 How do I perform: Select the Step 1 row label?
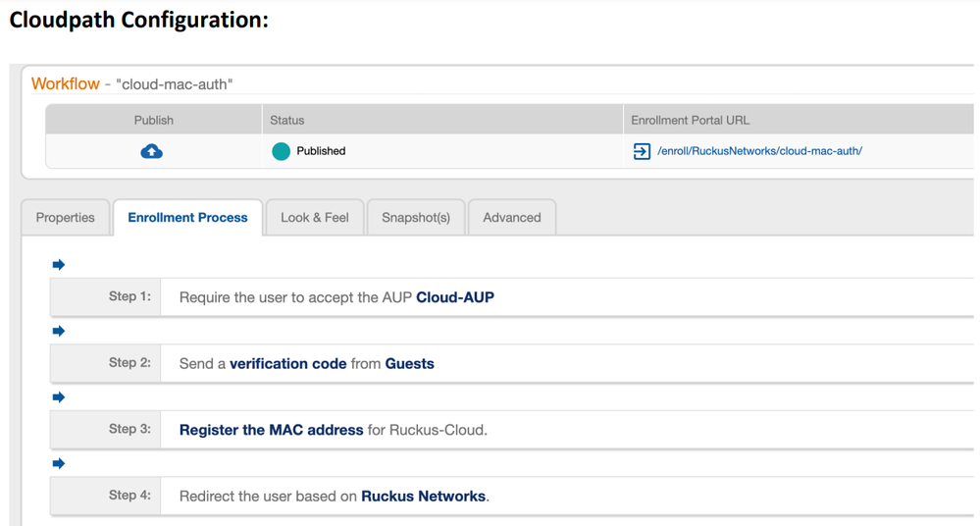(129, 296)
